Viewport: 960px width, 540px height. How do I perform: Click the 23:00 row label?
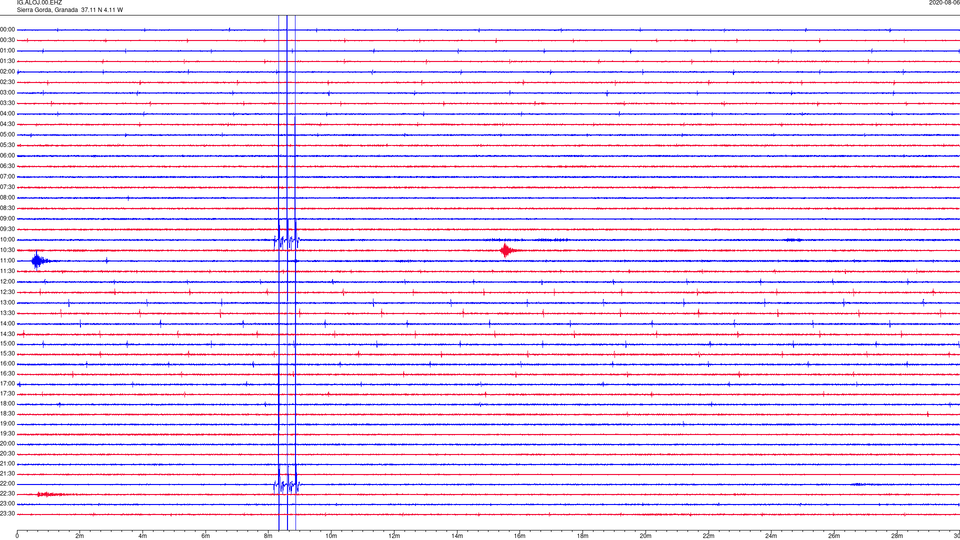click(7, 504)
